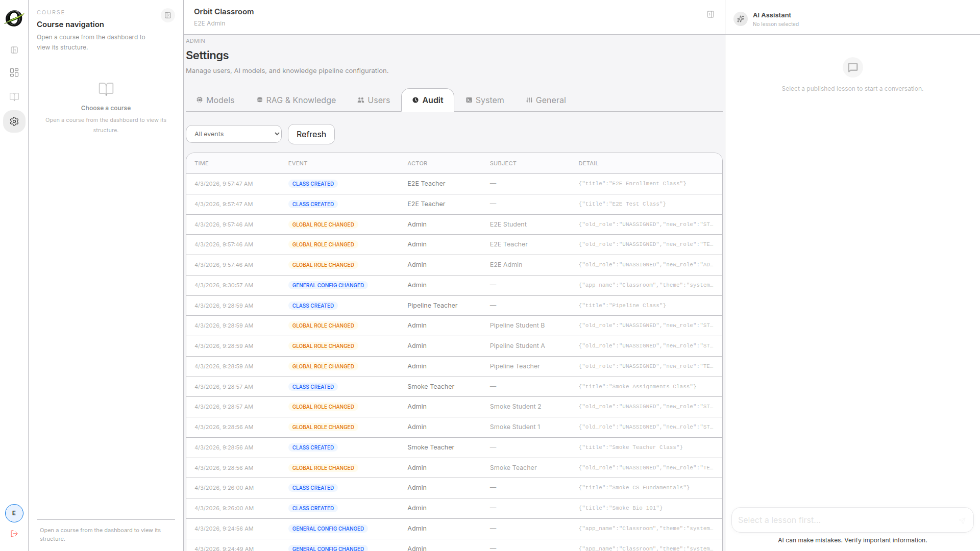Switch to the RAG & Knowledge tab

coord(296,100)
